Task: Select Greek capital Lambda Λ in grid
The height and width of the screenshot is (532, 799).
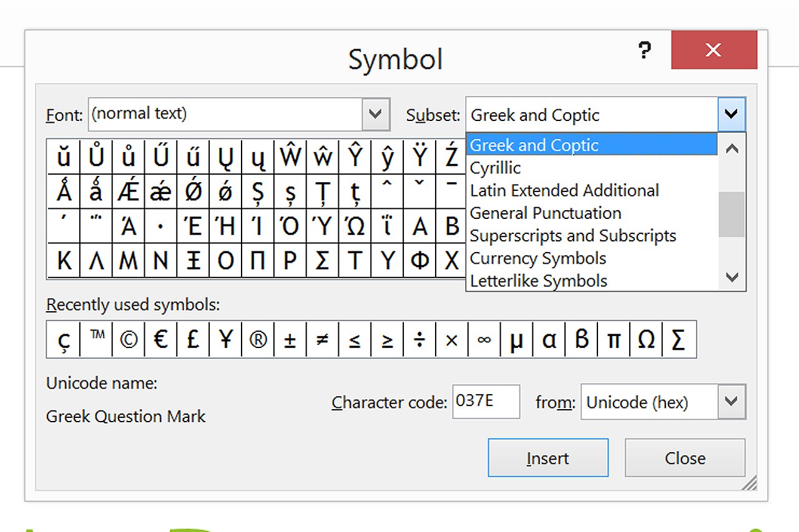Action: point(96,260)
